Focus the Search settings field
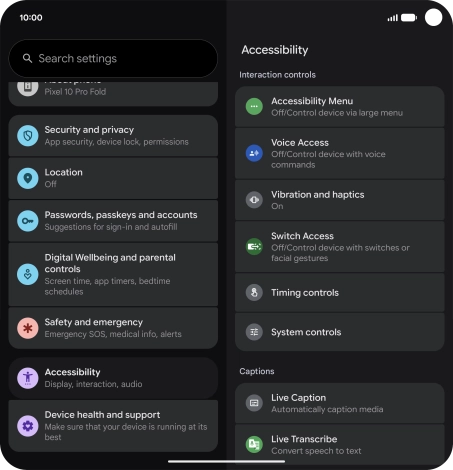 click(x=113, y=59)
